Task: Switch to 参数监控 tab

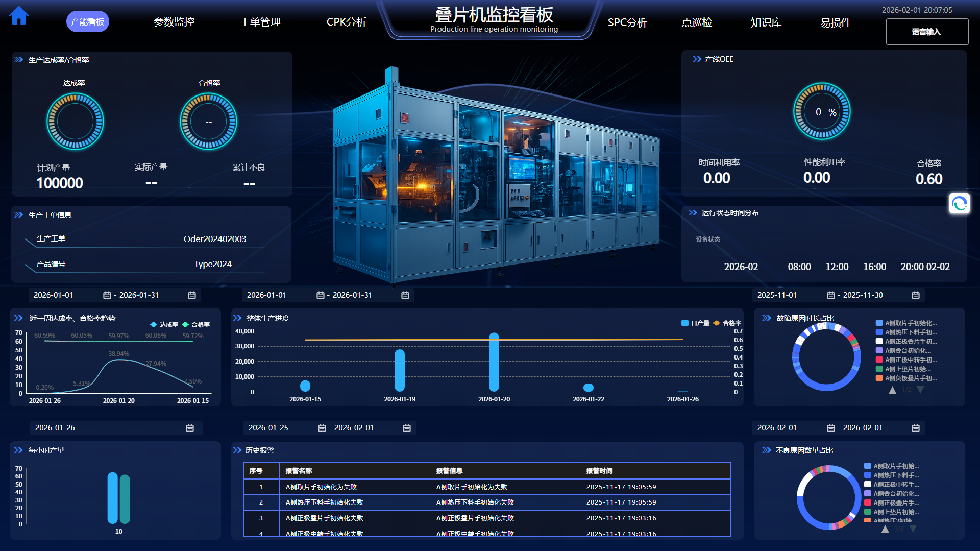Action: (x=174, y=22)
